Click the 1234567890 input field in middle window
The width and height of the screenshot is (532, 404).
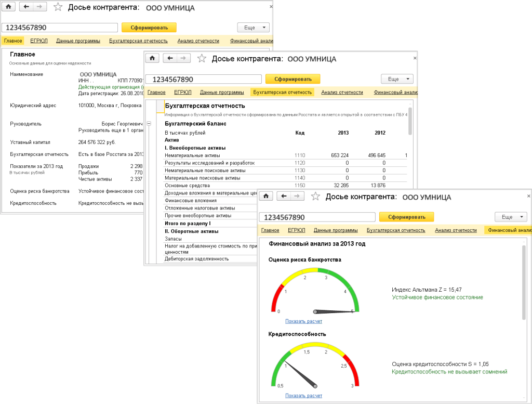(x=203, y=79)
